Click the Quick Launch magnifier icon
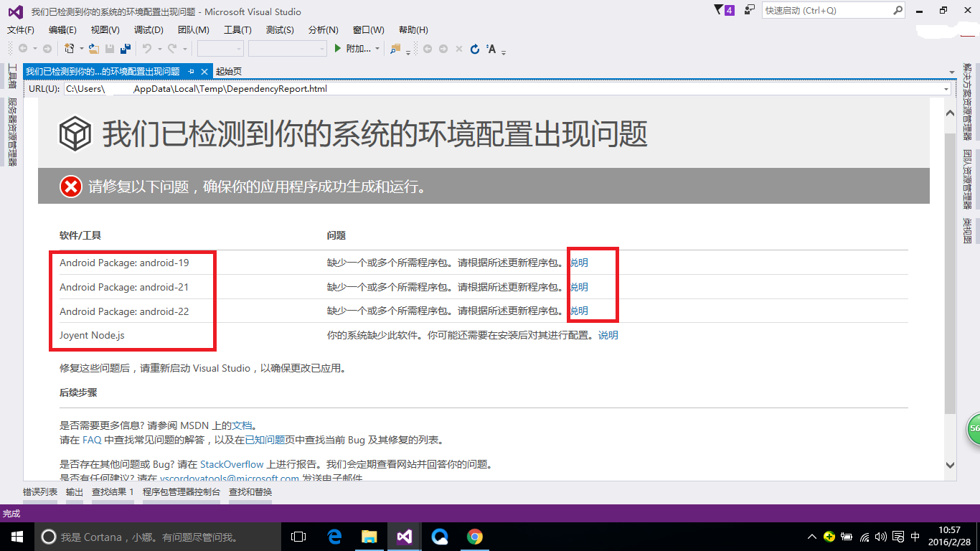980x551 pixels. click(x=898, y=11)
